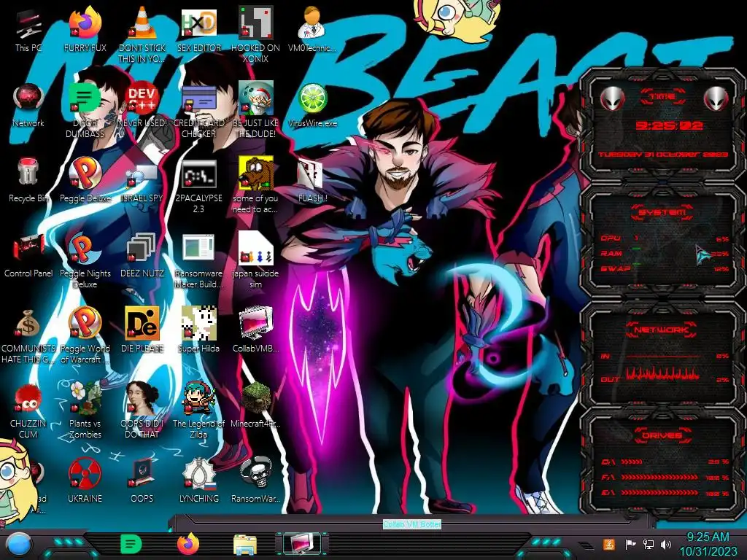Open the VLC cone desktop shortcut
Screen dimensions: 747x560
142,24
